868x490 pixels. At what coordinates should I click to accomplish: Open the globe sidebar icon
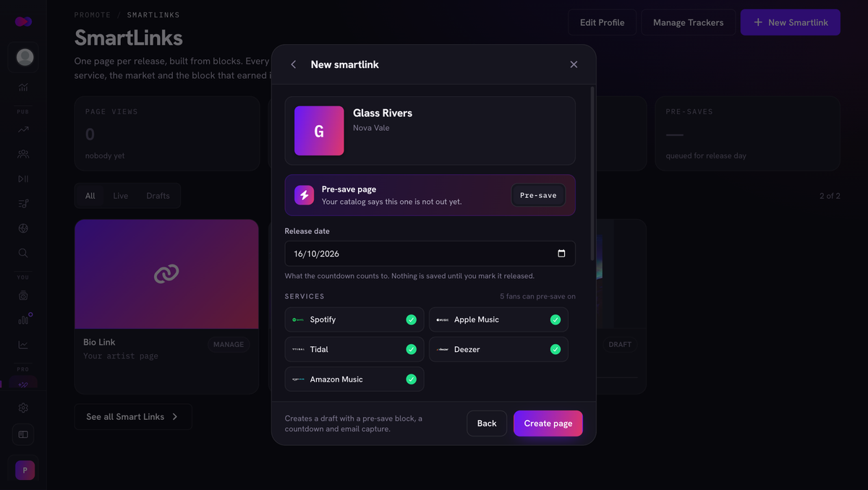coord(23,228)
